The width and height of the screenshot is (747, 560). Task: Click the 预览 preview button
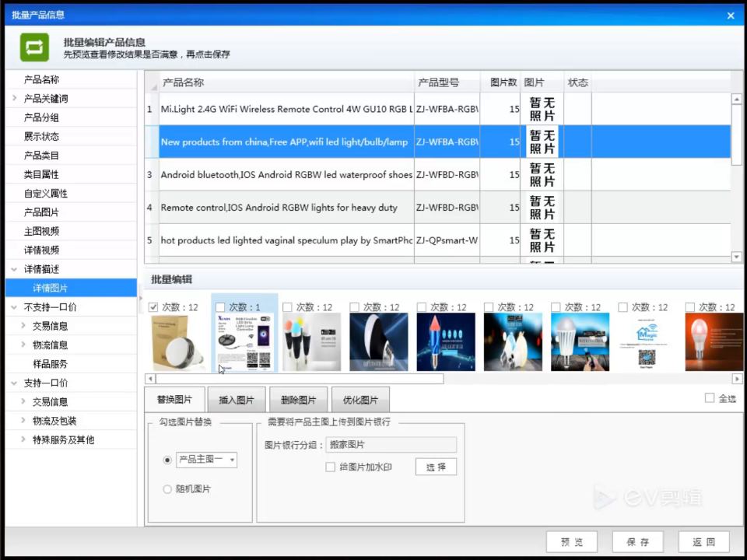pyautogui.click(x=572, y=542)
